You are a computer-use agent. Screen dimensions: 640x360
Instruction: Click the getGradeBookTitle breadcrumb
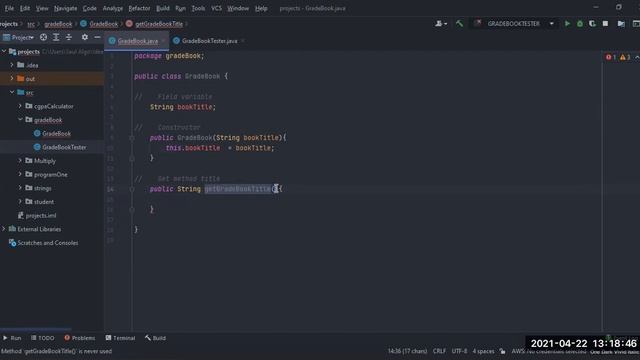pos(159,24)
